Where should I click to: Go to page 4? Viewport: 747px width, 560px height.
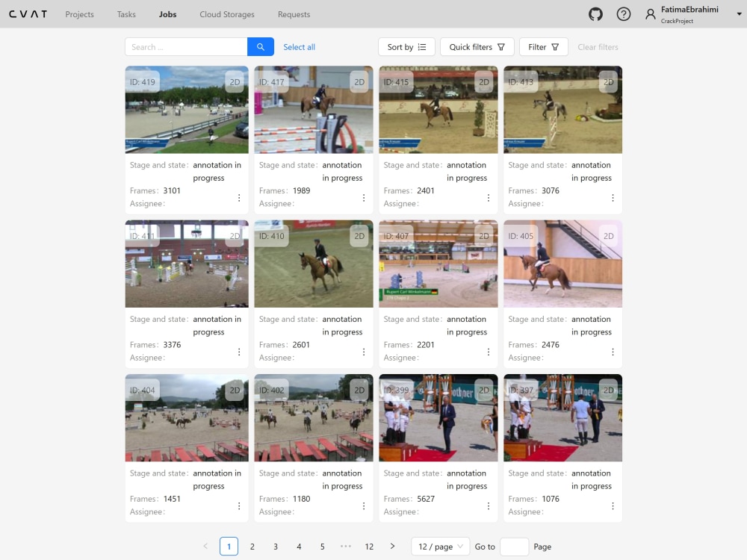(299, 547)
